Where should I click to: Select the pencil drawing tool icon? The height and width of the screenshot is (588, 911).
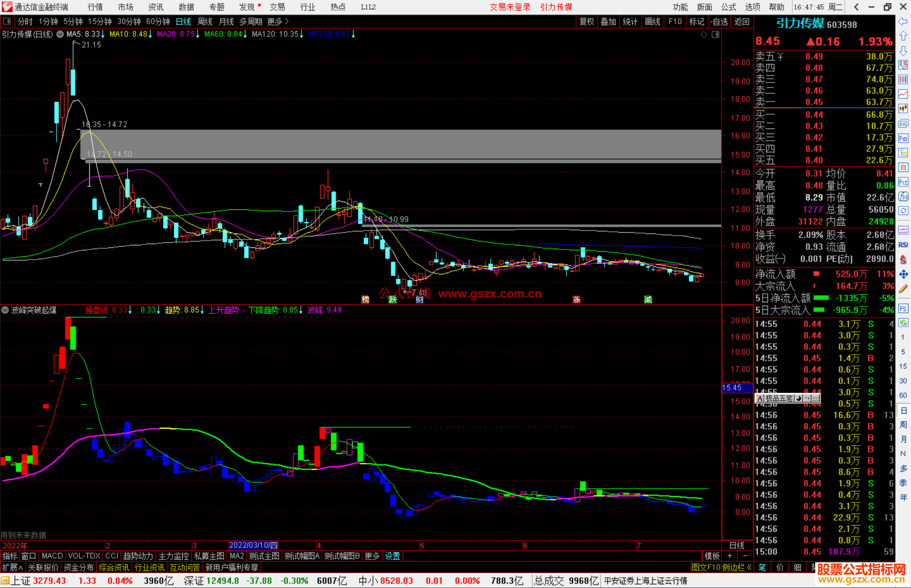(903, 289)
